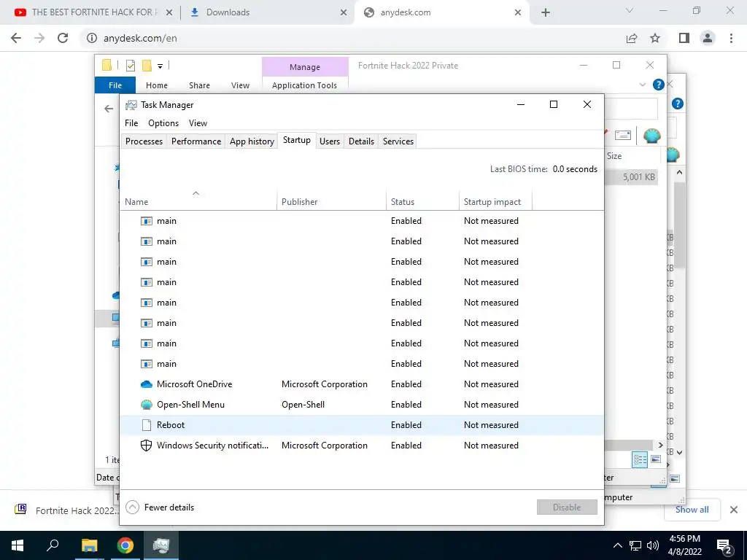Image resolution: width=747 pixels, height=560 pixels.
Task: Select the Reboot startup entry
Action: 362,425
